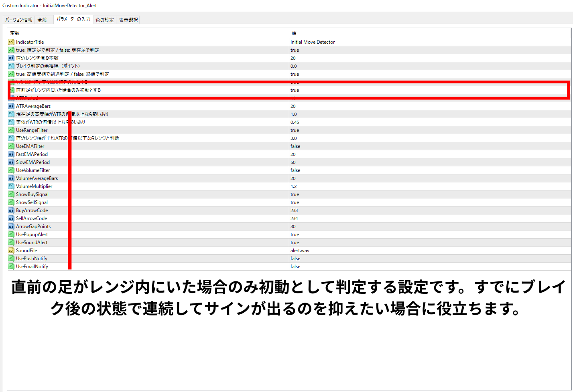This screenshot has height=392, width=573.
Task: Select the SlowEMAPeriod parameter row
Action: [33, 162]
